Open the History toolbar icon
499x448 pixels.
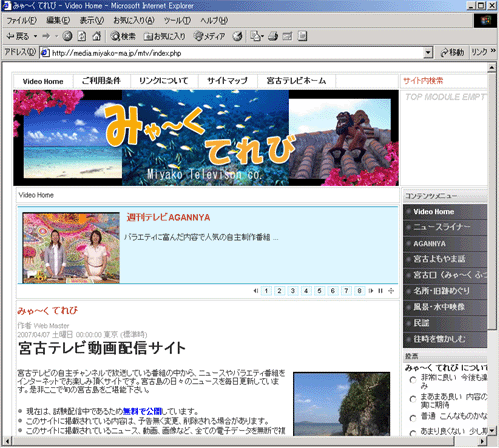click(237, 36)
